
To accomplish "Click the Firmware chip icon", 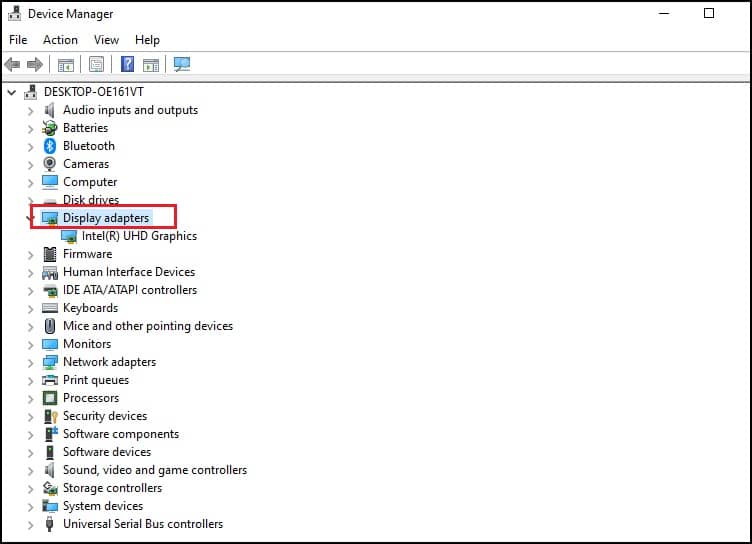I will (50, 254).
